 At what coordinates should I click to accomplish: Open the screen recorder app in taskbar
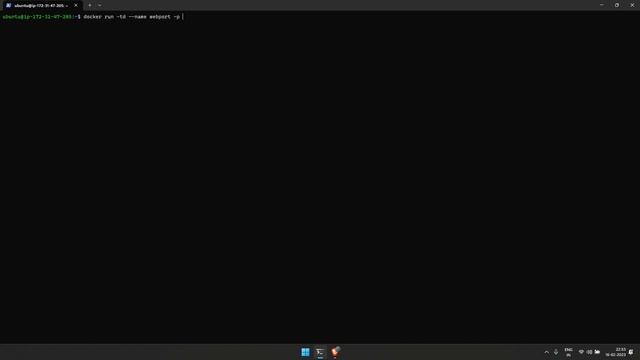pos(336,351)
